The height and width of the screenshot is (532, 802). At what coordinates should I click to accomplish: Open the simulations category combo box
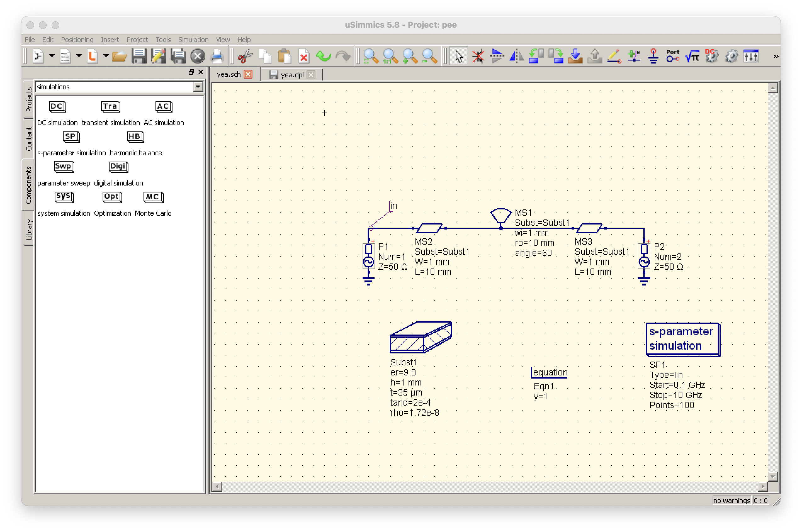click(x=119, y=87)
